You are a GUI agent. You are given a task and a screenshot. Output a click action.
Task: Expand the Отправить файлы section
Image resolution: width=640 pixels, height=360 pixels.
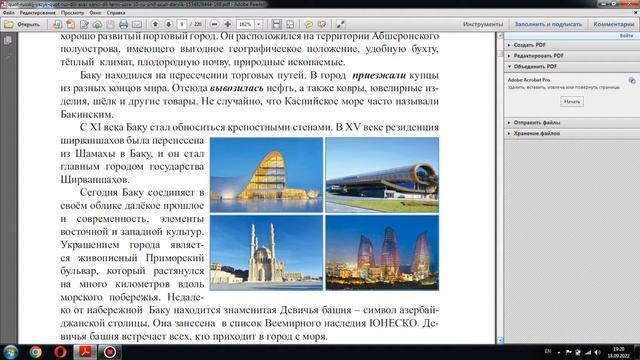pos(571,122)
